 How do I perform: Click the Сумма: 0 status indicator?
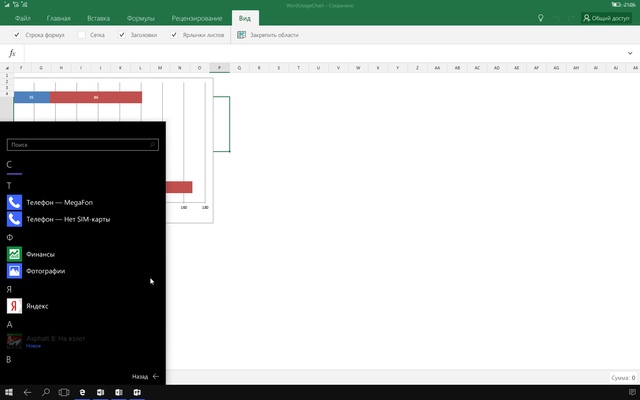coord(623,378)
